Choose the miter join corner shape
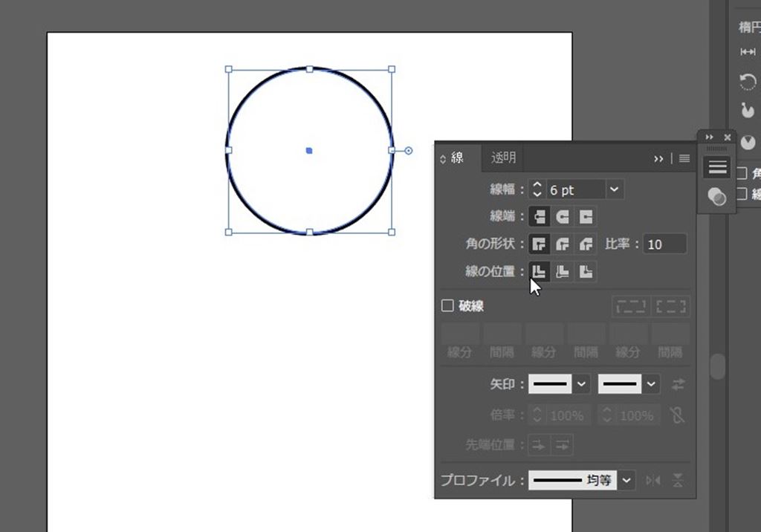The image size is (761, 532). 540,244
